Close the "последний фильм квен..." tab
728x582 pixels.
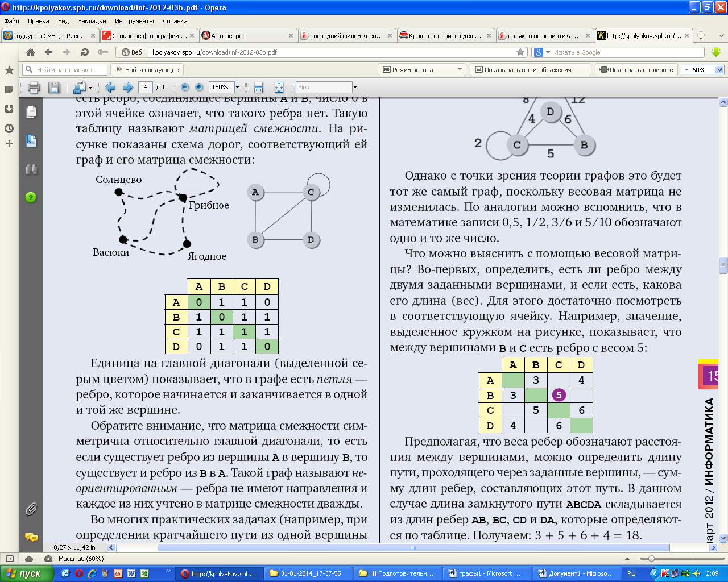(x=390, y=35)
